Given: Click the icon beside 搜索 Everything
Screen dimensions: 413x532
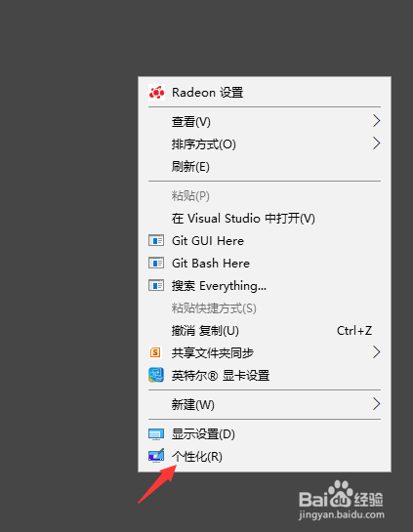Looking at the screenshot, I should click(x=156, y=285).
